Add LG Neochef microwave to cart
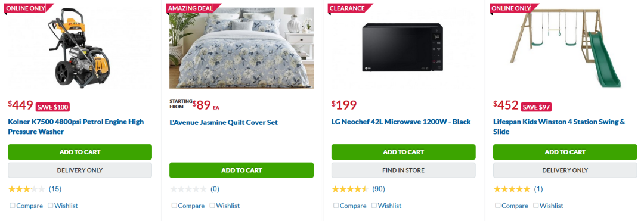Viewport: 644px width, 221px height. click(x=403, y=152)
